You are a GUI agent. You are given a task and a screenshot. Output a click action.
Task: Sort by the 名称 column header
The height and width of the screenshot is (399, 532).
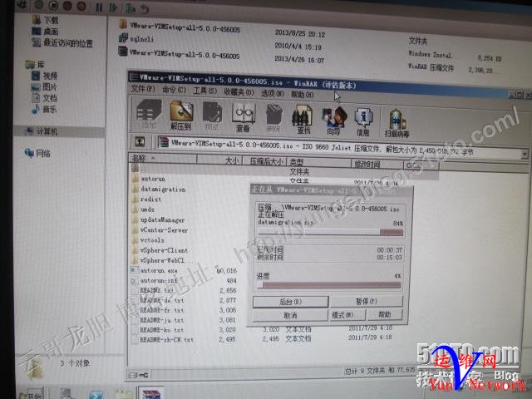coord(163,158)
